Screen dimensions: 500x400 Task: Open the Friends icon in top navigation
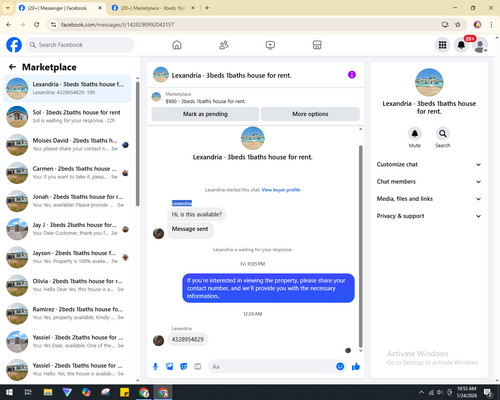point(224,45)
